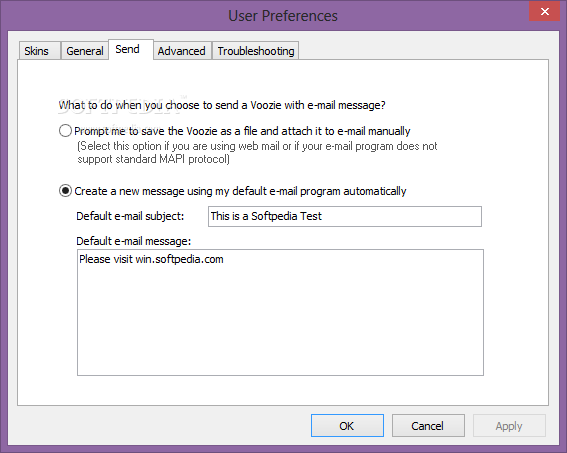Click the greyed-out Apply button
This screenshot has height=453, width=567.
coord(509,426)
